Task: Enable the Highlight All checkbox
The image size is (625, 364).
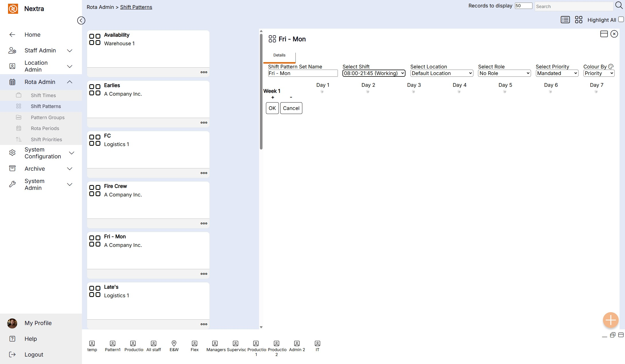Action: tap(621, 19)
